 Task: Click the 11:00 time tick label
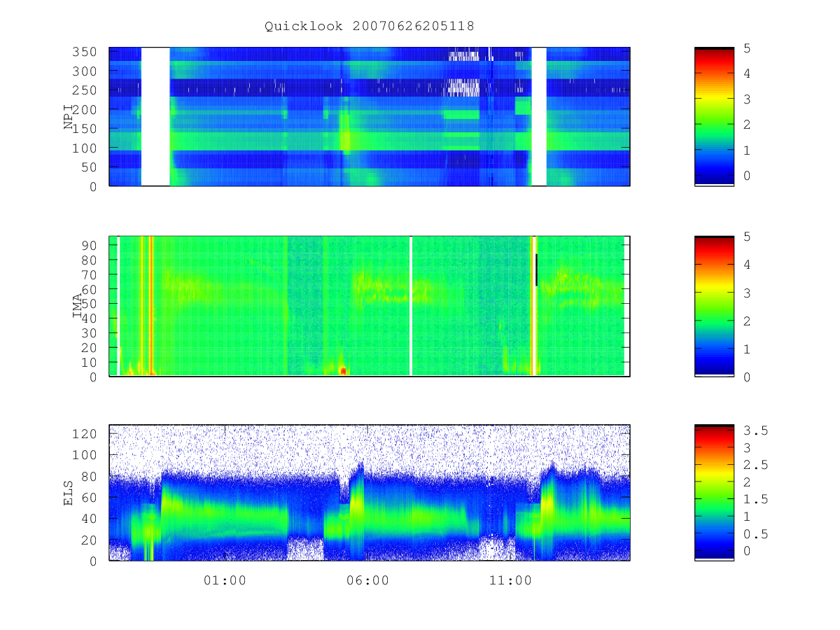510,580
